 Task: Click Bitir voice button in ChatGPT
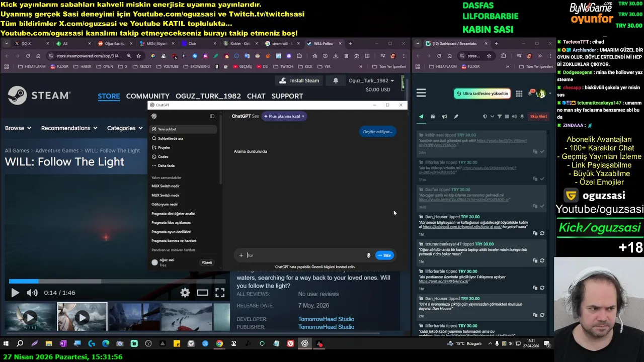coord(384,255)
